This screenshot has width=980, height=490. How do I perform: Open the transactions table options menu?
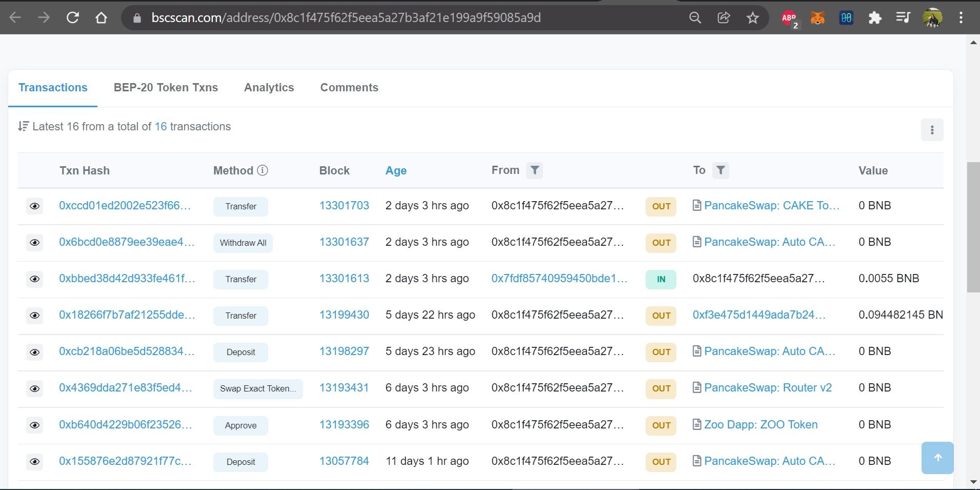point(932,130)
